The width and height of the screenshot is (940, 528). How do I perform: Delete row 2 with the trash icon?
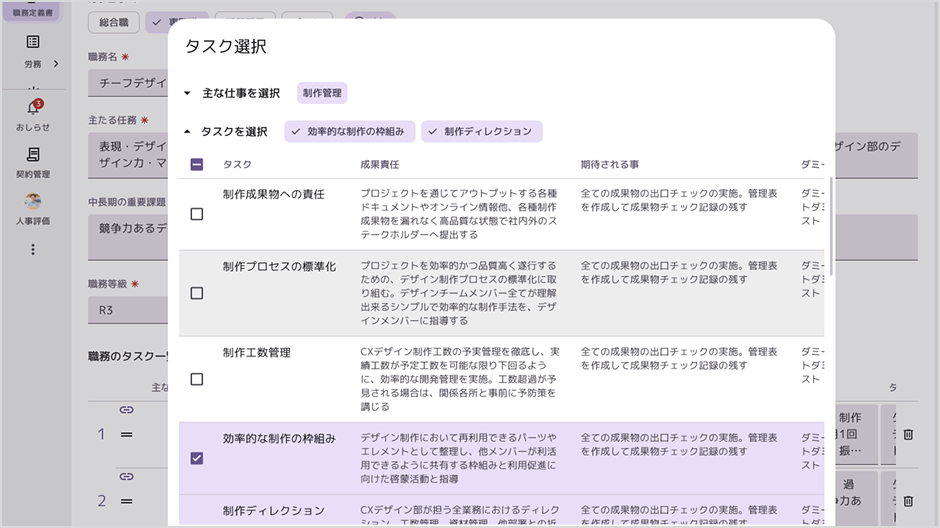coord(908,501)
